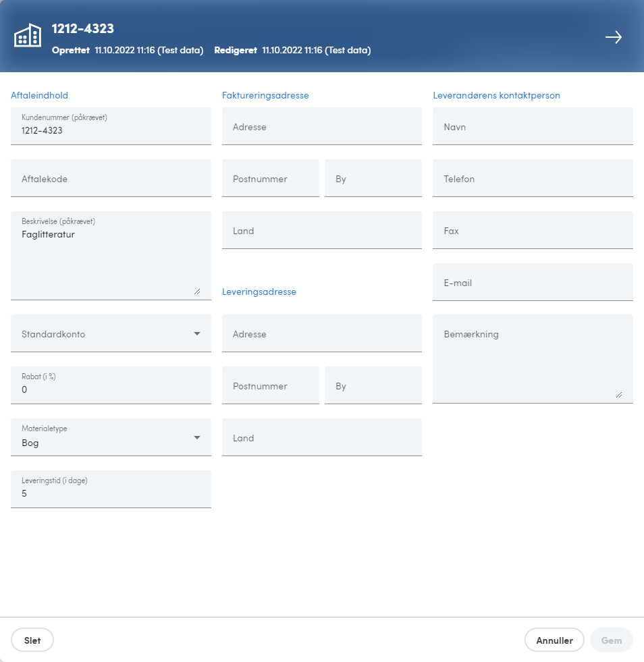Select the Leveringstid (i dage) field
This screenshot has width=644, height=662.
(111, 489)
